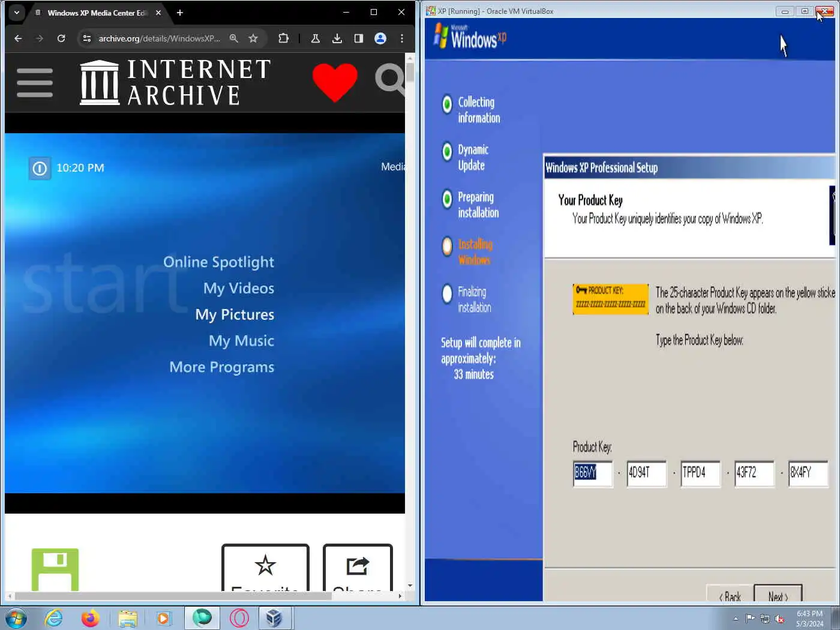Click the vertical scrollbar down arrow in Chrome
This screenshot has width=840, height=630.
(x=410, y=586)
